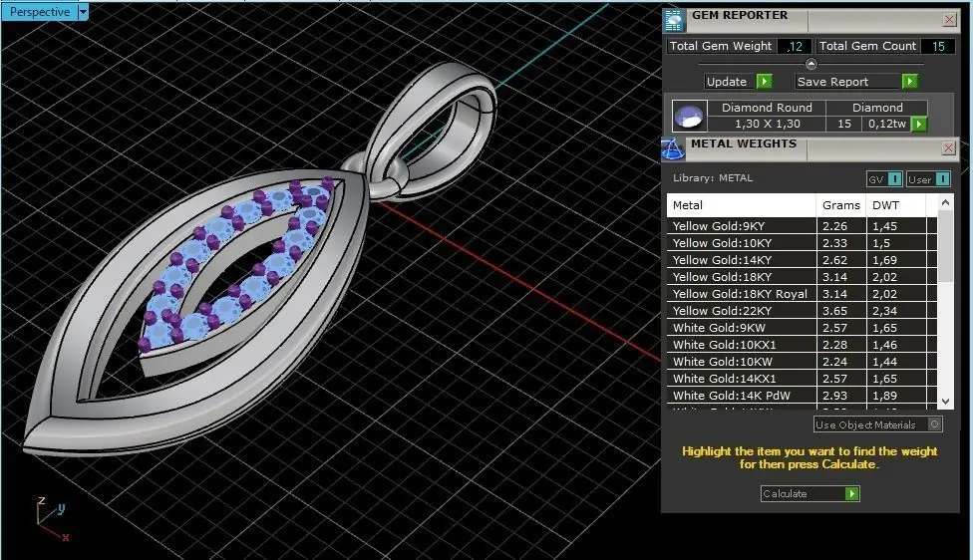
Task: Click the 0,12tw gem weight cell
Action: [886, 124]
